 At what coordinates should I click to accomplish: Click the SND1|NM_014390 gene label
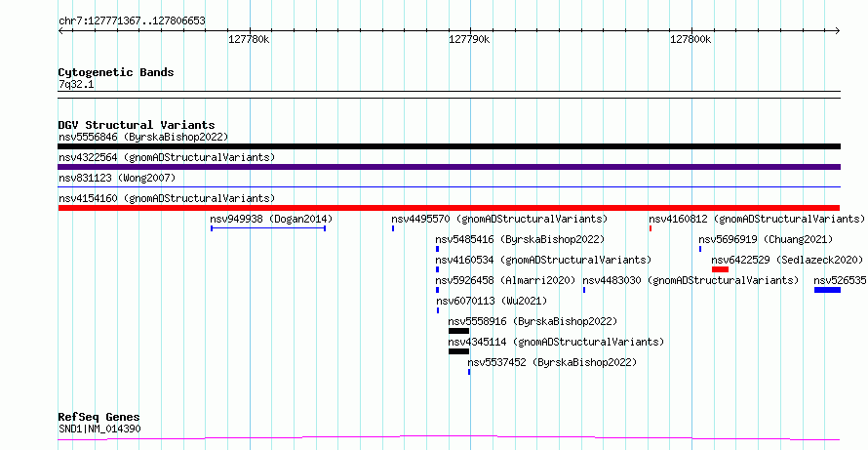(x=99, y=429)
